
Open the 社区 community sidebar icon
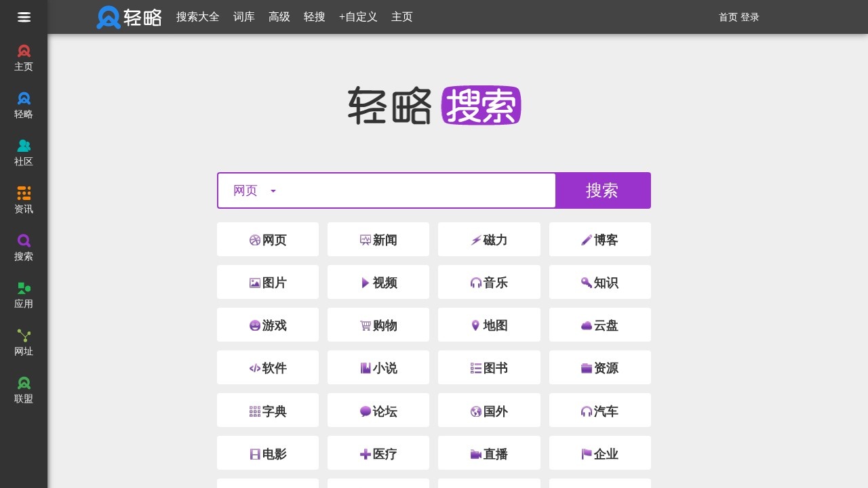point(23,152)
